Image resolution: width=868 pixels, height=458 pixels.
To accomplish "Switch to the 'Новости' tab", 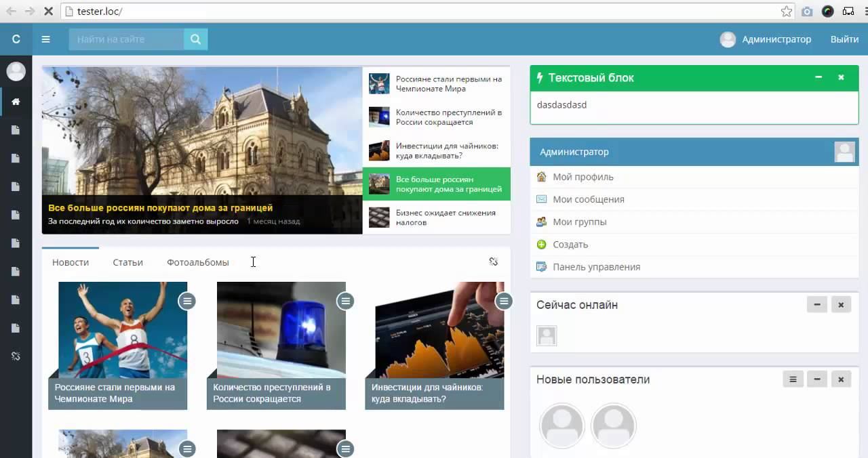I will coord(71,262).
